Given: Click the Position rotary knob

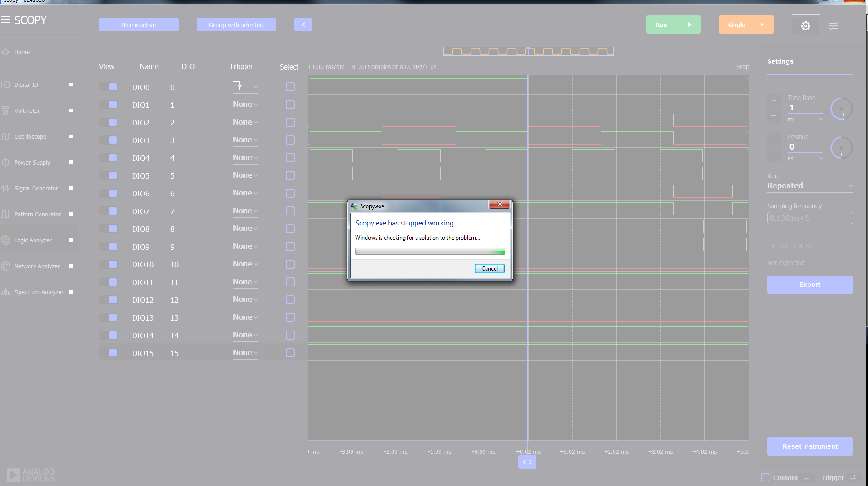Looking at the screenshot, I should (841, 148).
